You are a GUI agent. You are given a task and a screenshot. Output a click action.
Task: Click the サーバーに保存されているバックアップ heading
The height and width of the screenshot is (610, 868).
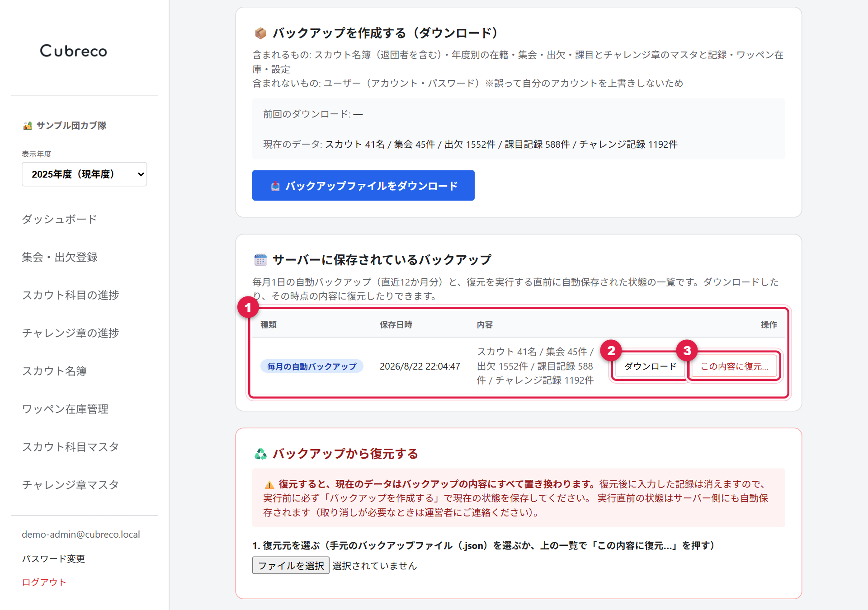click(382, 260)
